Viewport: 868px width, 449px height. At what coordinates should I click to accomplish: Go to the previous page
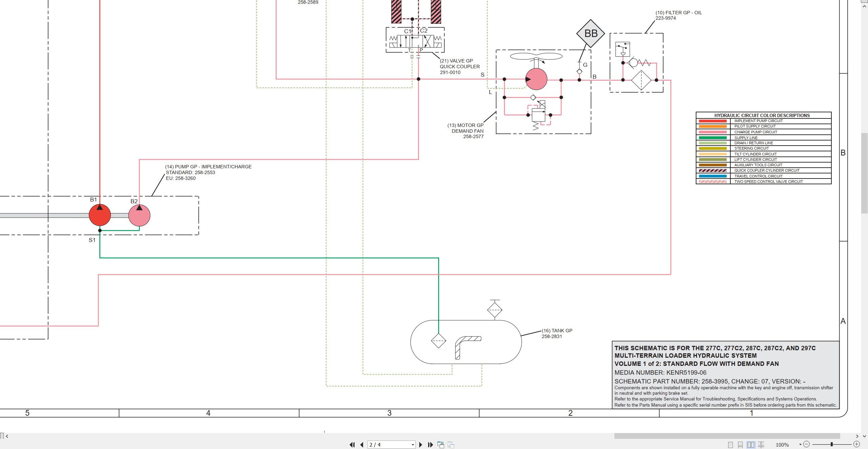pyautogui.click(x=362, y=445)
